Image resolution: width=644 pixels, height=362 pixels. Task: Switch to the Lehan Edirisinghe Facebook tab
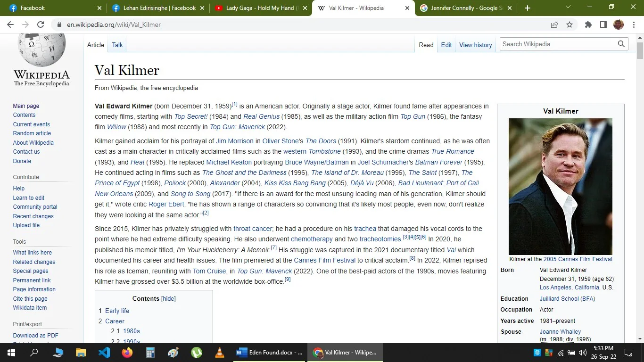(158, 8)
